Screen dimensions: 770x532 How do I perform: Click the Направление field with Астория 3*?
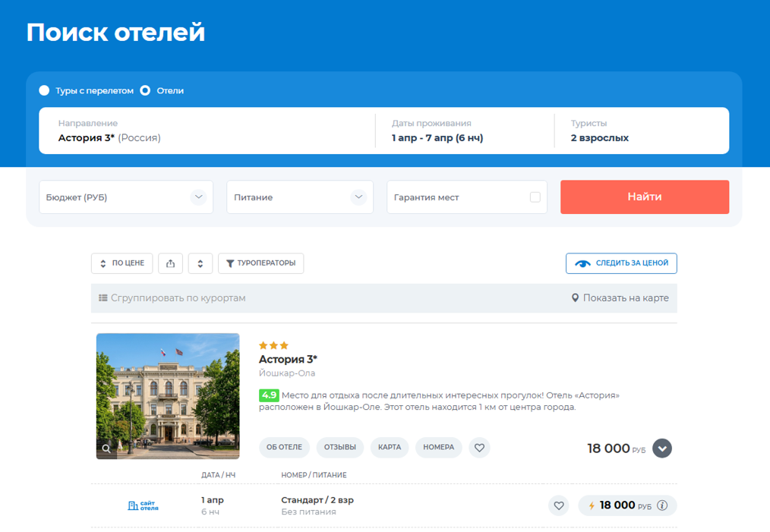(207, 131)
